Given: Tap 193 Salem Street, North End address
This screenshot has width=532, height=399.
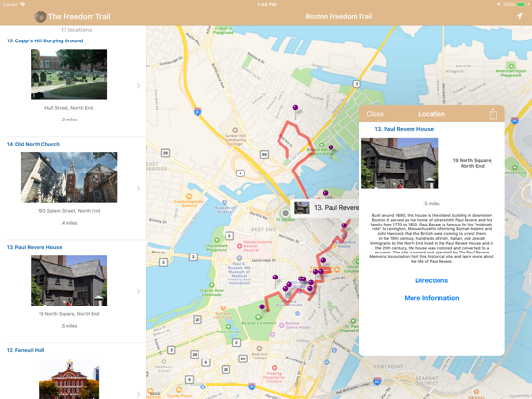Looking at the screenshot, I should [x=68, y=211].
